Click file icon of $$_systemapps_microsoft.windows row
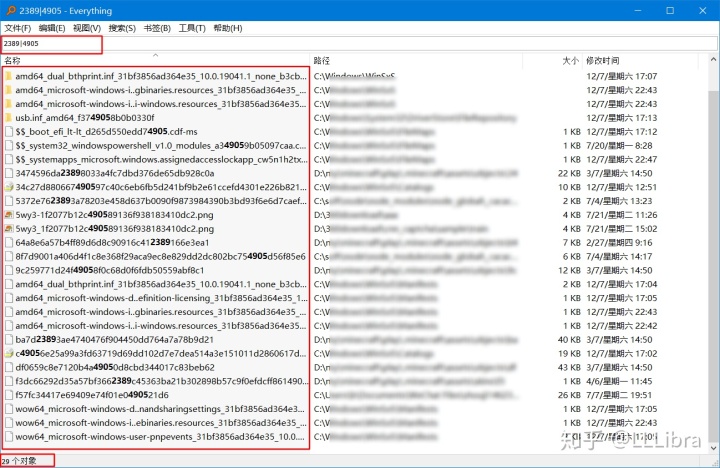The image size is (720, 468). click(9, 159)
